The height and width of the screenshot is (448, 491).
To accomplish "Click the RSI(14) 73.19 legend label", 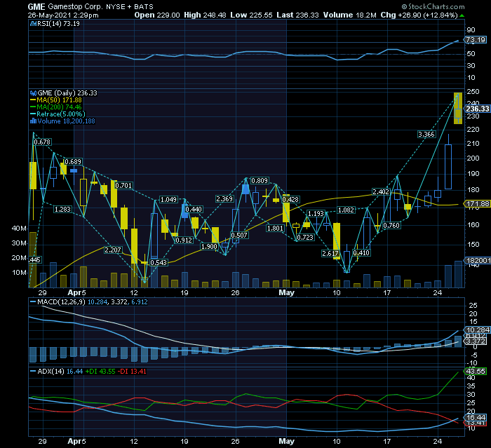I will pos(58,24).
